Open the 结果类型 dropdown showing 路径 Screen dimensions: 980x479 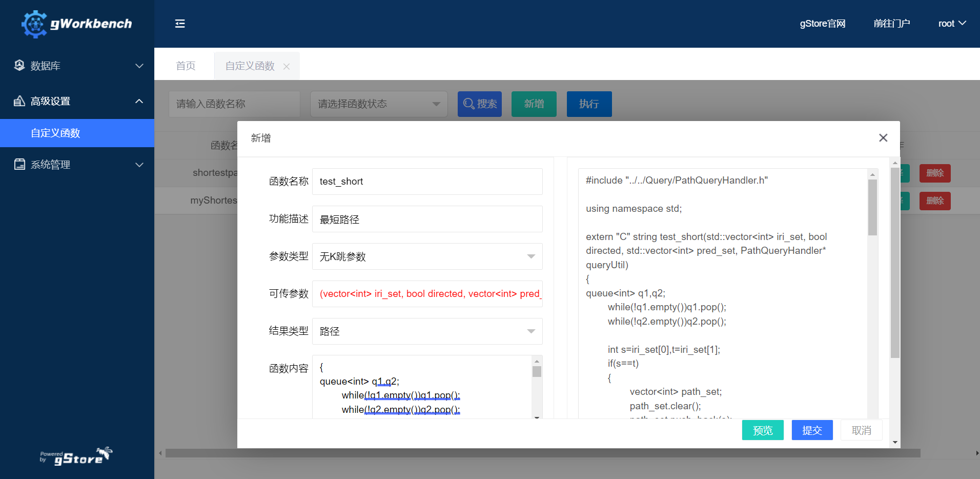point(427,331)
